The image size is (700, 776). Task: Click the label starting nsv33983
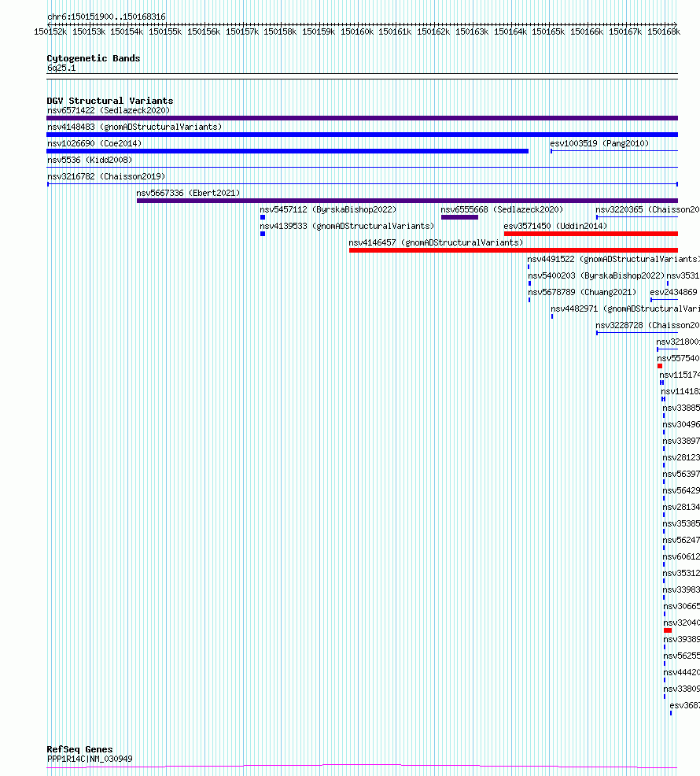click(681, 590)
